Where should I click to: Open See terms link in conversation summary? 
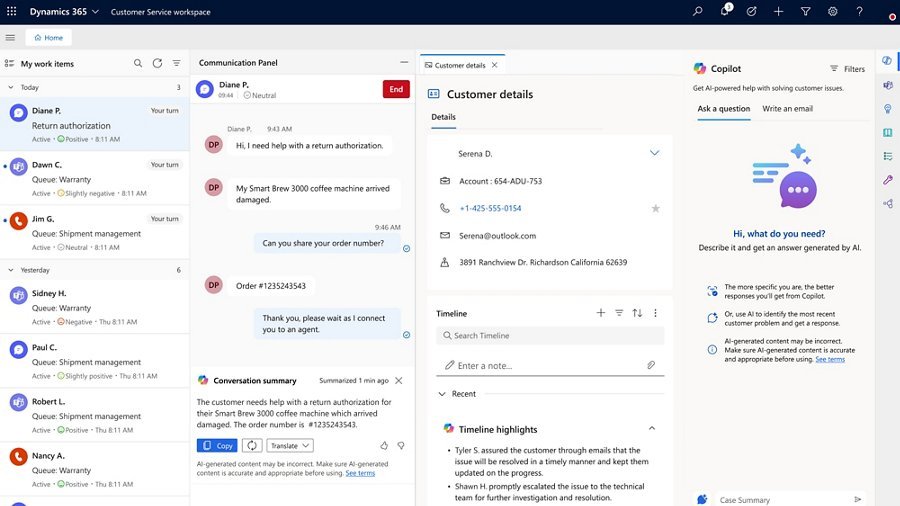pyautogui.click(x=360, y=473)
